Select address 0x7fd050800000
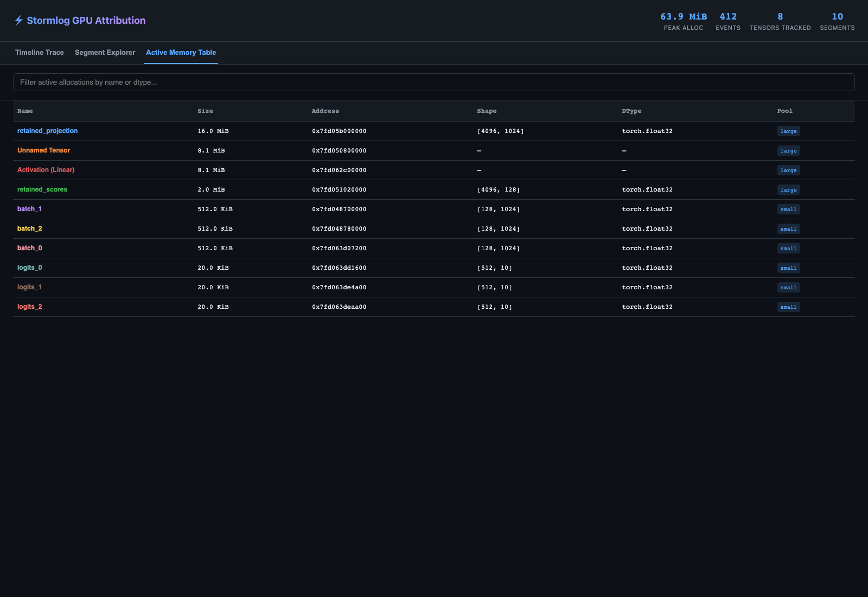 339,151
